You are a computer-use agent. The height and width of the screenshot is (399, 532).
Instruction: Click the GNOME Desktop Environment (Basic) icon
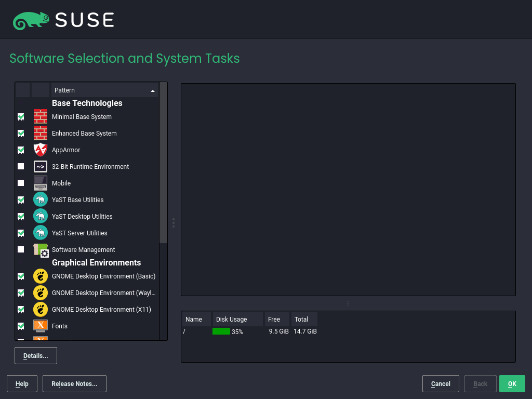coord(41,276)
